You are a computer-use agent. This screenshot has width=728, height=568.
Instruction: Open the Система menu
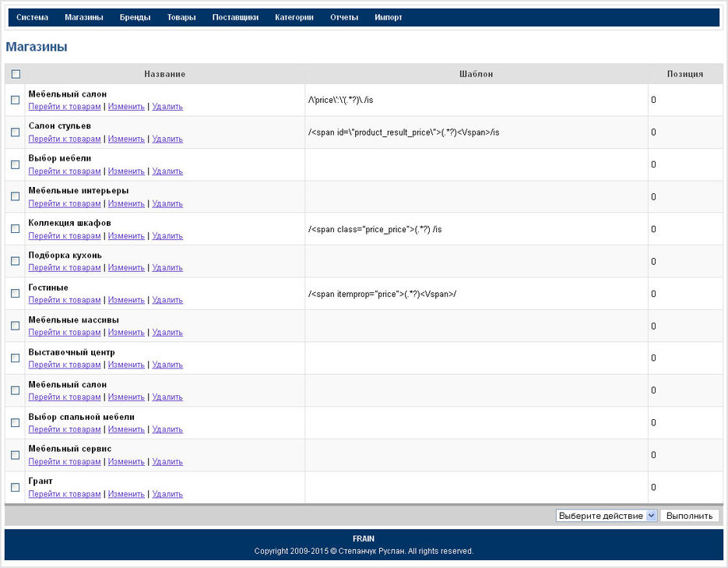tap(32, 17)
